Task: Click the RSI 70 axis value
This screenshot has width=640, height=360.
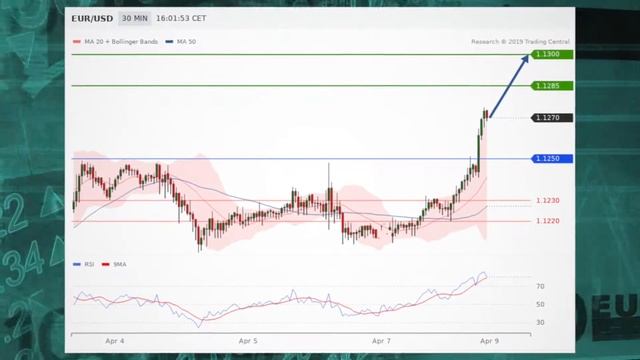Action: pyautogui.click(x=540, y=287)
